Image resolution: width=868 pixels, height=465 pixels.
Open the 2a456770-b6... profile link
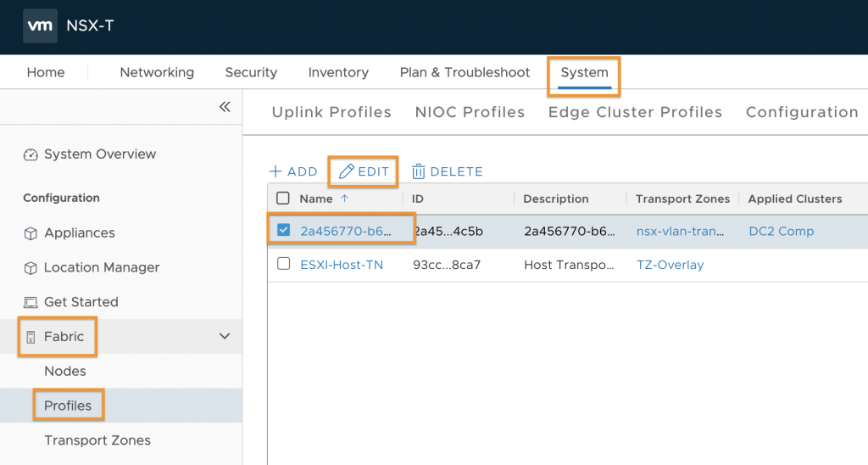pyautogui.click(x=346, y=231)
